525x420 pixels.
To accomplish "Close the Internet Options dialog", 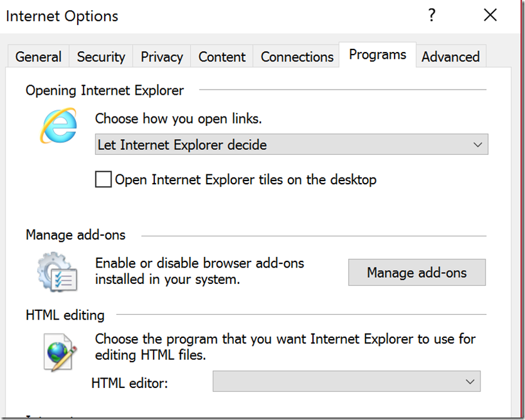I will [490, 15].
